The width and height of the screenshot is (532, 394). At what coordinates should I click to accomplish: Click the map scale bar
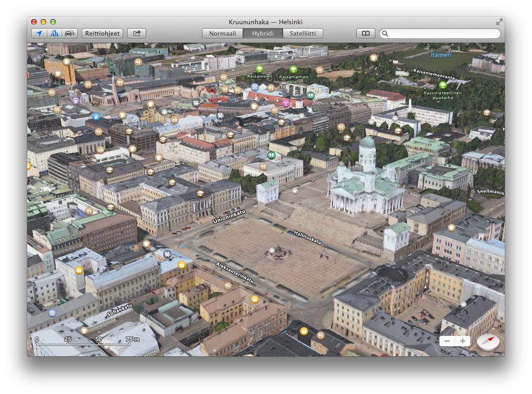point(88,341)
